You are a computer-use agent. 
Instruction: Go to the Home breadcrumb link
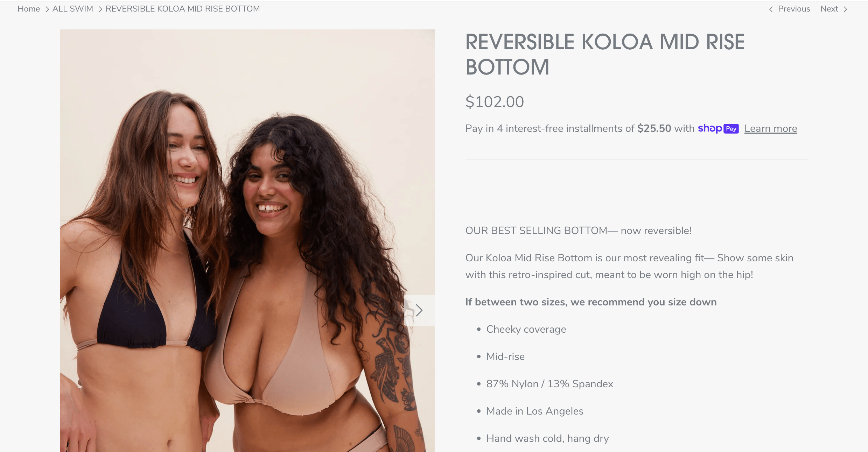[29, 9]
